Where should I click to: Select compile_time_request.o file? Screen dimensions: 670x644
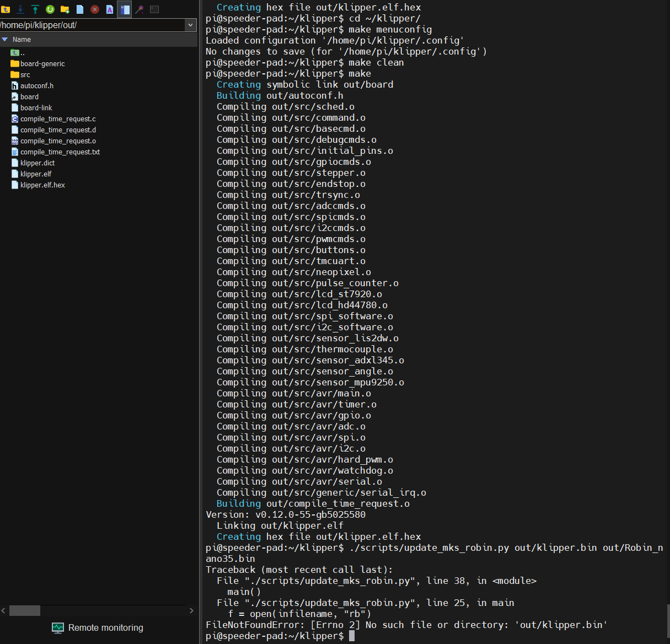[x=53, y=141]
